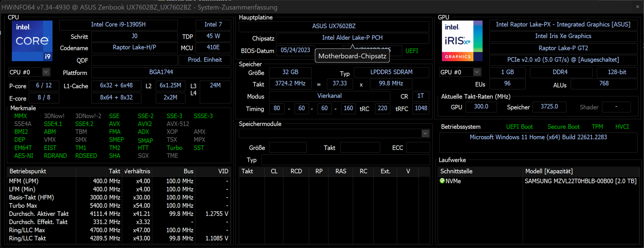Click the Betriebspunkt column header
644x248 pixels.
(x=42, y=171)
